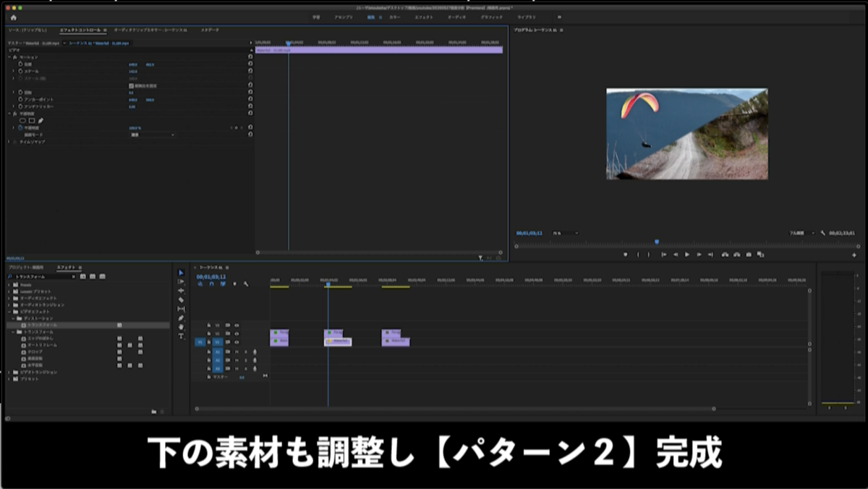
Task: Click the Export Frame camera icon under Program monitor
Action: click(748, 255)
